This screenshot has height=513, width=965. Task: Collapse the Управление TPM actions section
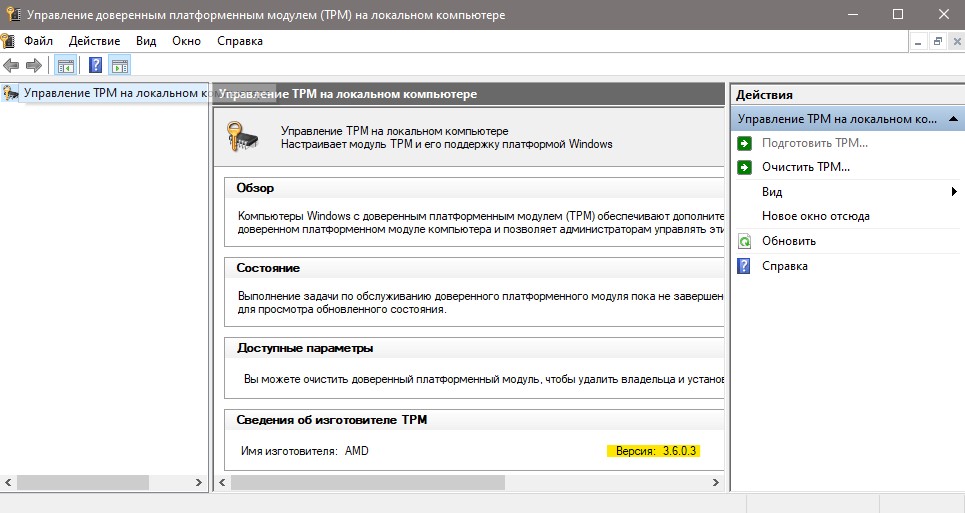click(x=953, y=119)
